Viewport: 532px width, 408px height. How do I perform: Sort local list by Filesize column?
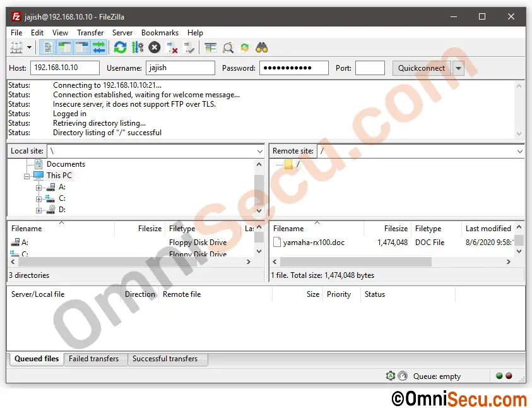pyautogui.click(x=140, y=229)
